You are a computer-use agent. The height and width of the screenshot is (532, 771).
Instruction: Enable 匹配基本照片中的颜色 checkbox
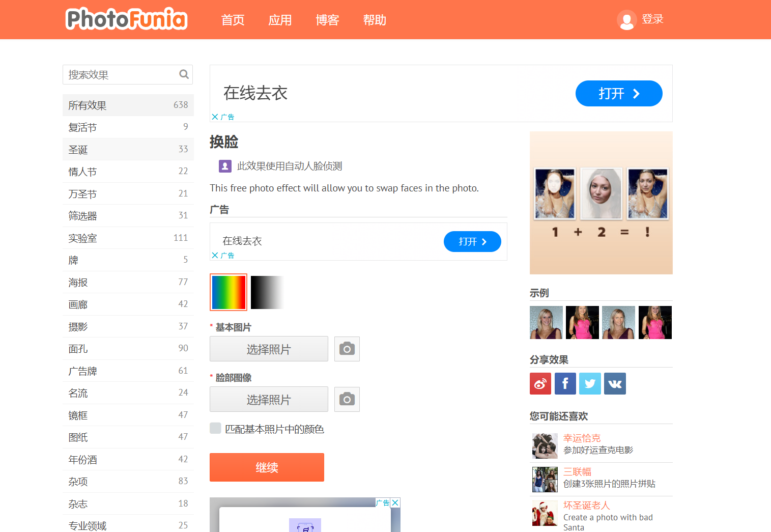(x=216, y=429)
